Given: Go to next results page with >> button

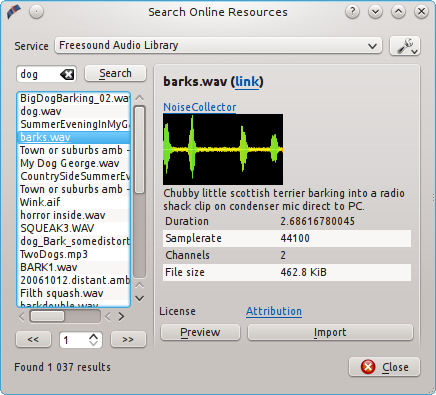Looking at the screenshot, I should click(128, 340).
